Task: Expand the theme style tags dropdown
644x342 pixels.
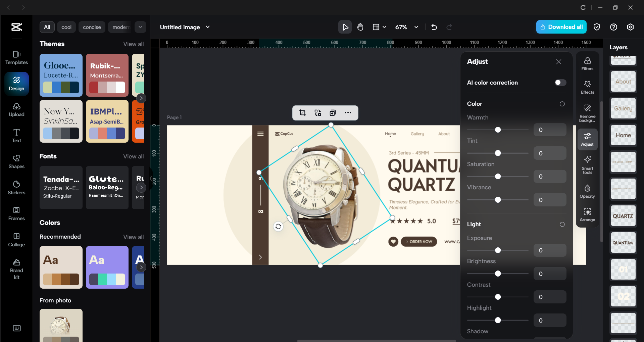Action: (x=140, y=27)
